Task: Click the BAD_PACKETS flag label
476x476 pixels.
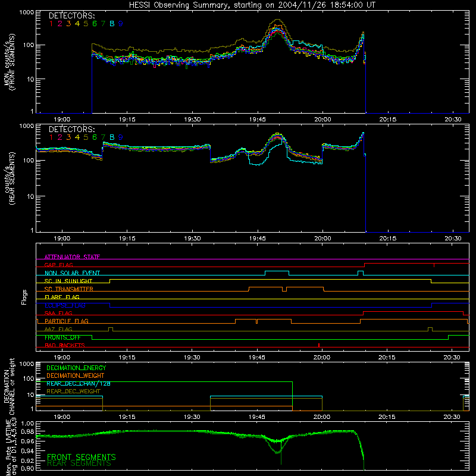Action: coord(65,346)
